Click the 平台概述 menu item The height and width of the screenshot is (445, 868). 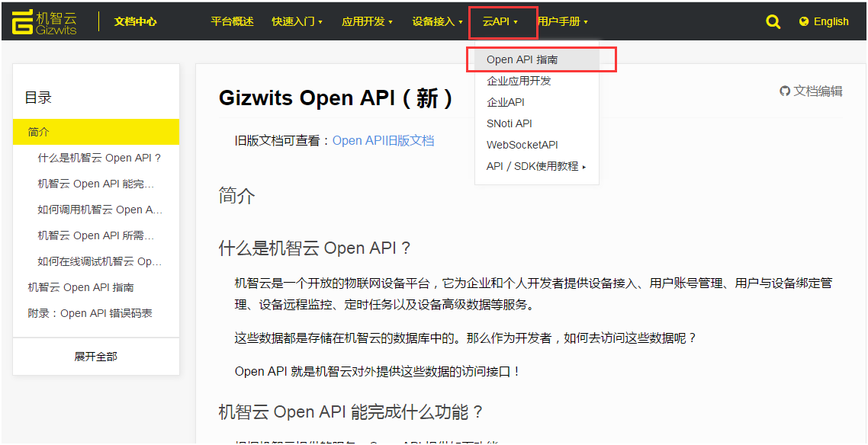click(230, 21)
